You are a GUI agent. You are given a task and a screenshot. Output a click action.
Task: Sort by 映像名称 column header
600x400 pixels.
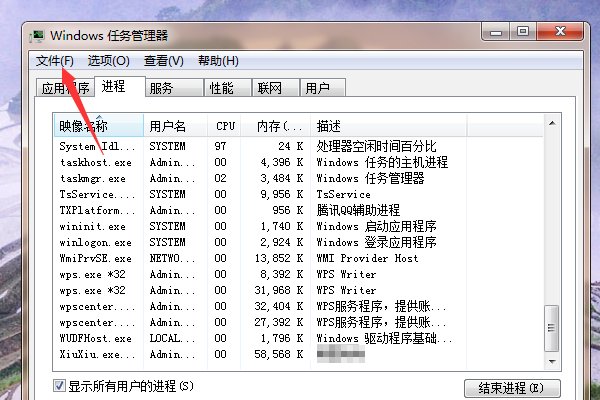click(99, 126)
